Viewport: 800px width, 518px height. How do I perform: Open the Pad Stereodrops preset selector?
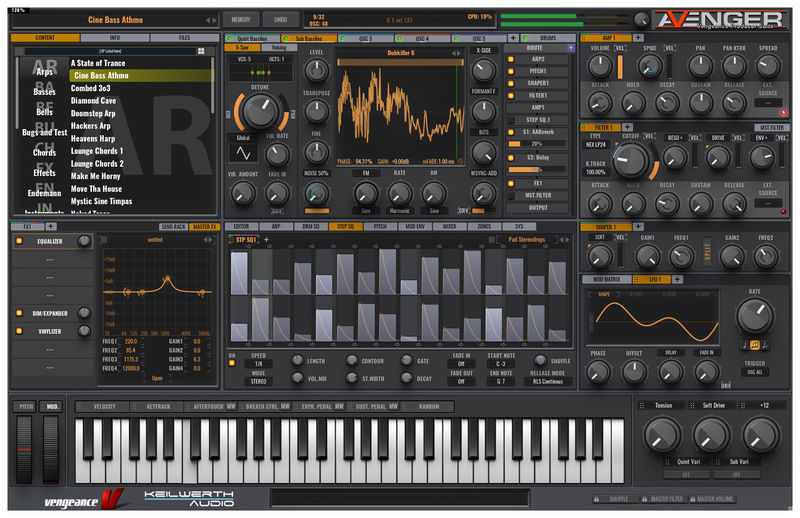pos(527,239)
